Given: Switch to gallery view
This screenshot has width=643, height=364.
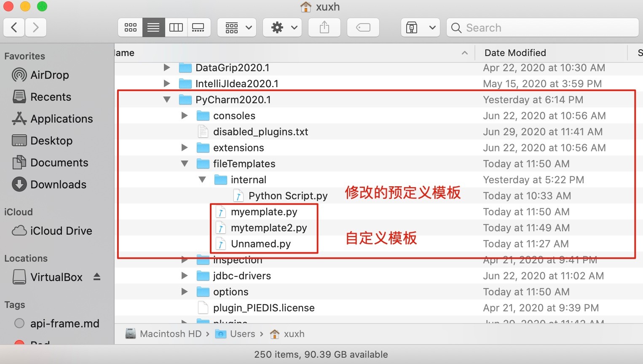Looking at the screenshot, I should pos(199,28).
